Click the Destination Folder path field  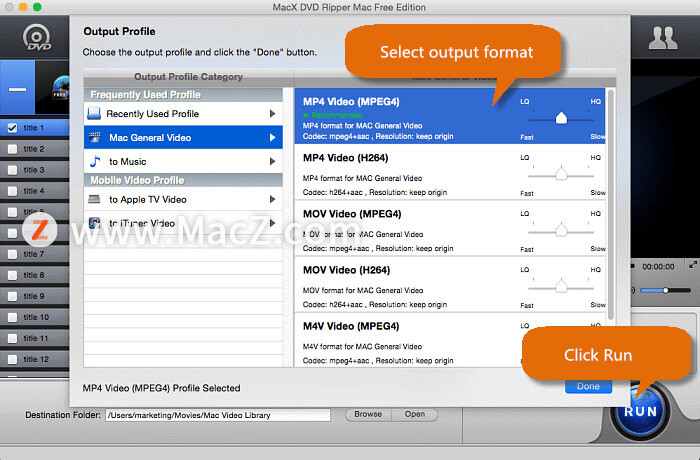click(x=218, y=415)
